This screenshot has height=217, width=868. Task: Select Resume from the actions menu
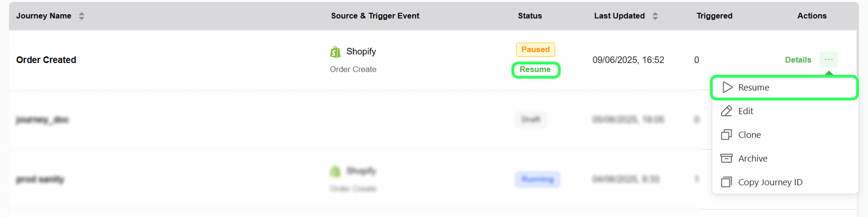(753, 87)
